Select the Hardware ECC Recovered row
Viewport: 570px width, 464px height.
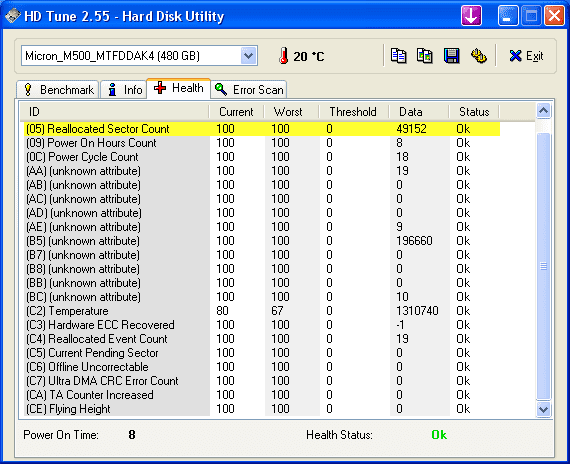[262, 325]
